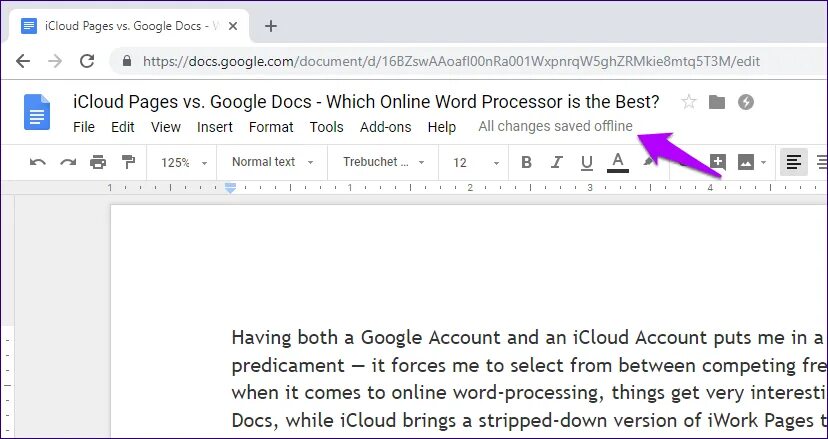
Task: Open a new browser tab
Action: coord(270,26)
